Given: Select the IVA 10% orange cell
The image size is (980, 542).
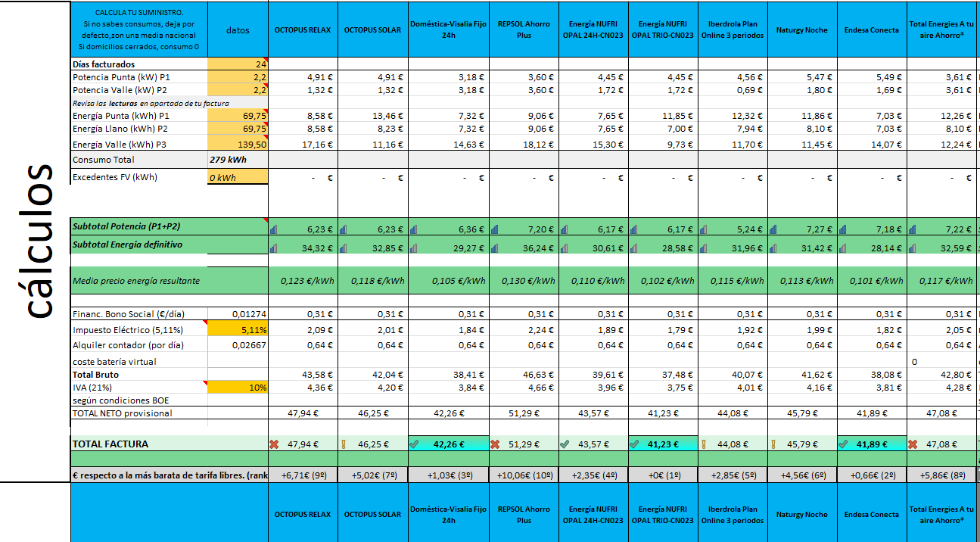Looking at the screenshot, I should click(x=238, y=387).
